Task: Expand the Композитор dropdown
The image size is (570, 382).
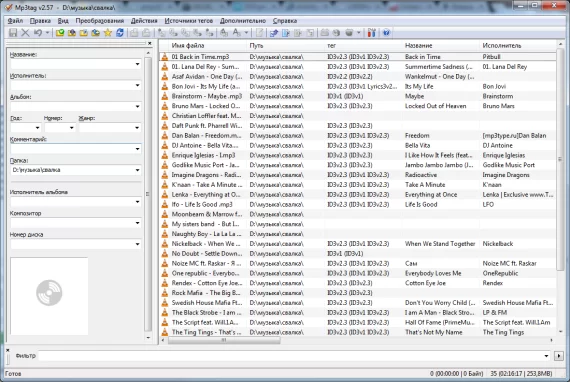Action: pos(137,223)
